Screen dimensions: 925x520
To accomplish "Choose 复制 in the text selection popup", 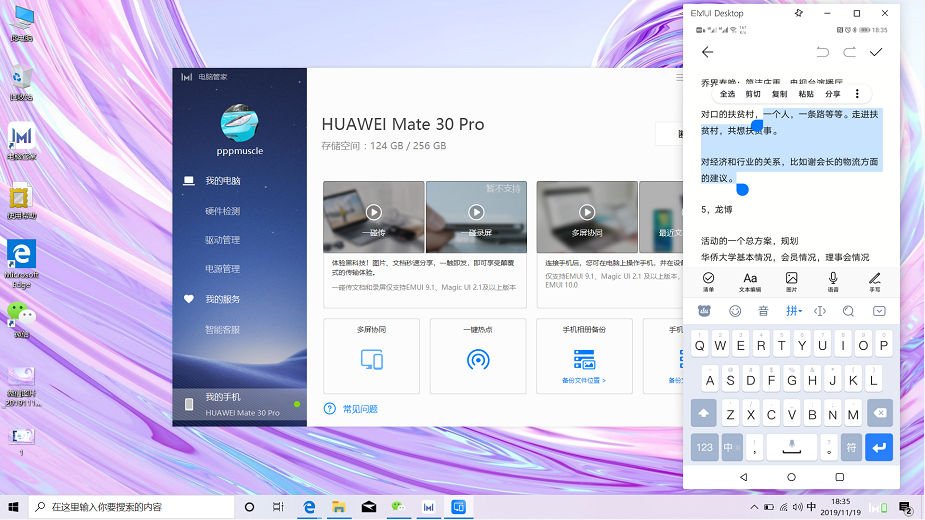I will point(779,94).
